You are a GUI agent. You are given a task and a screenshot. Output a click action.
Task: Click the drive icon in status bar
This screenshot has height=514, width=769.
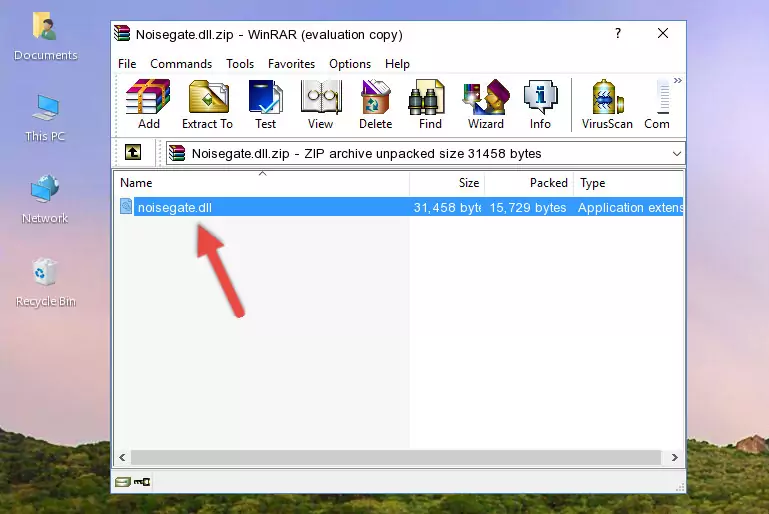(123, 482)
